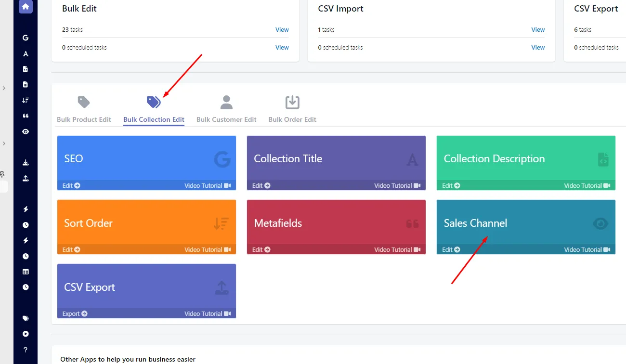Screen dimensions: 626x364
Task: Click the "23 tasks" count text
Action: click(72, 30)
